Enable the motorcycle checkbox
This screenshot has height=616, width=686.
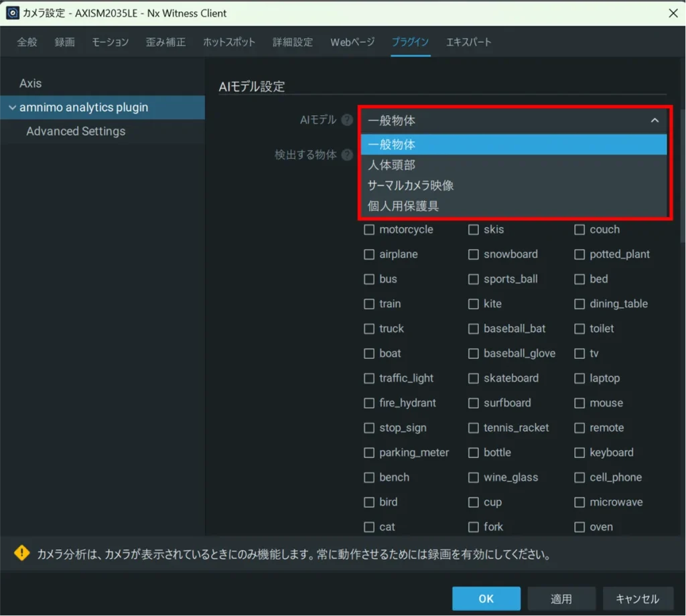369,230
